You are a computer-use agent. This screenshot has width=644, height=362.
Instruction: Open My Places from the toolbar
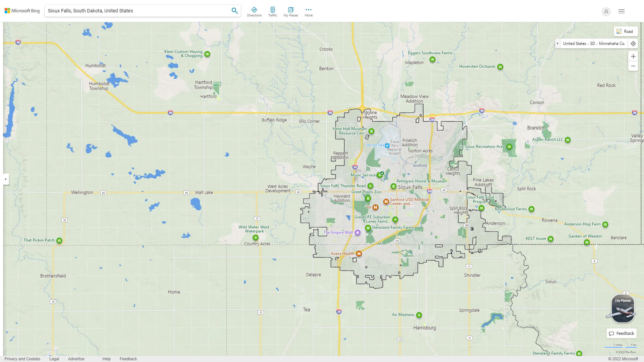point(290,10)
